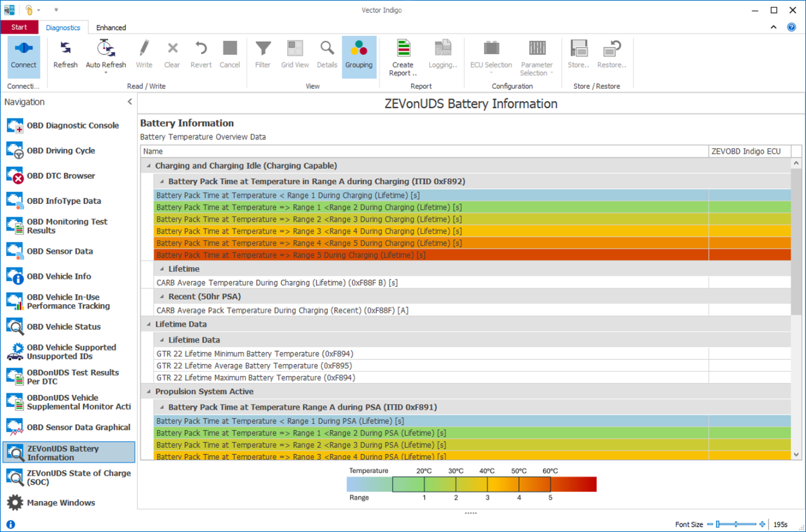Click Create Report icon

coord(403,48)
